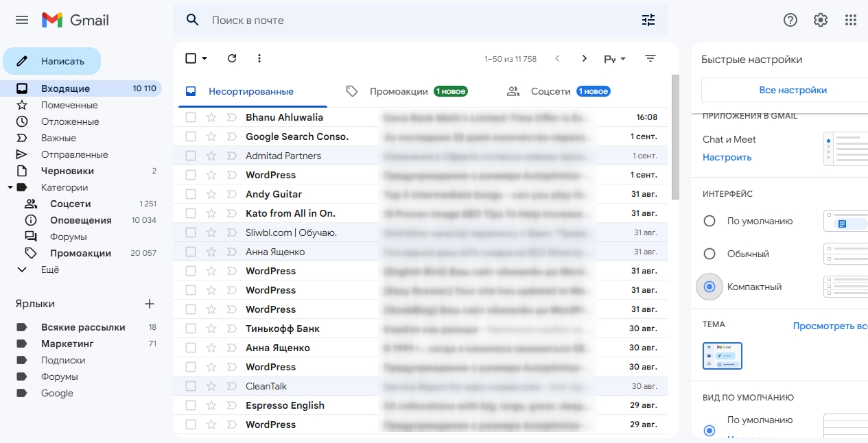Mark Kato from All in On. email important
Screen dimensions: 868x443
231,213
